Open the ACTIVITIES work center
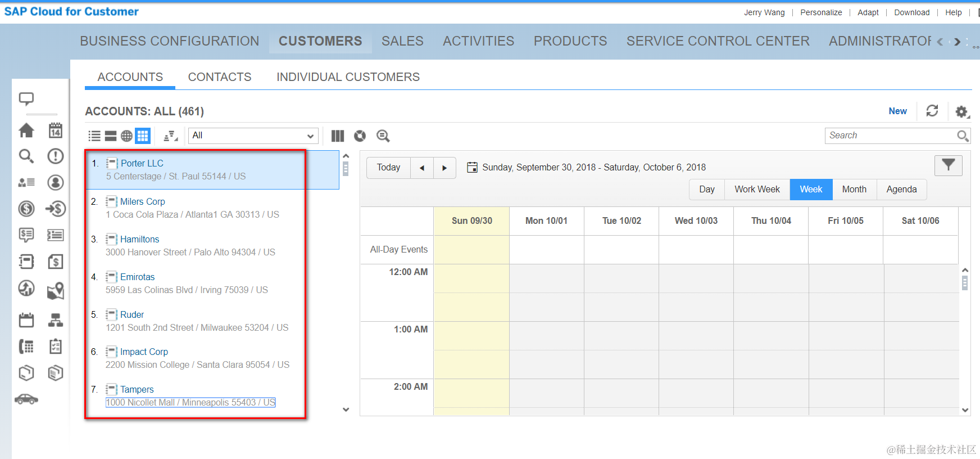This screenshot has height=459, width=980. tap(478, 41)
